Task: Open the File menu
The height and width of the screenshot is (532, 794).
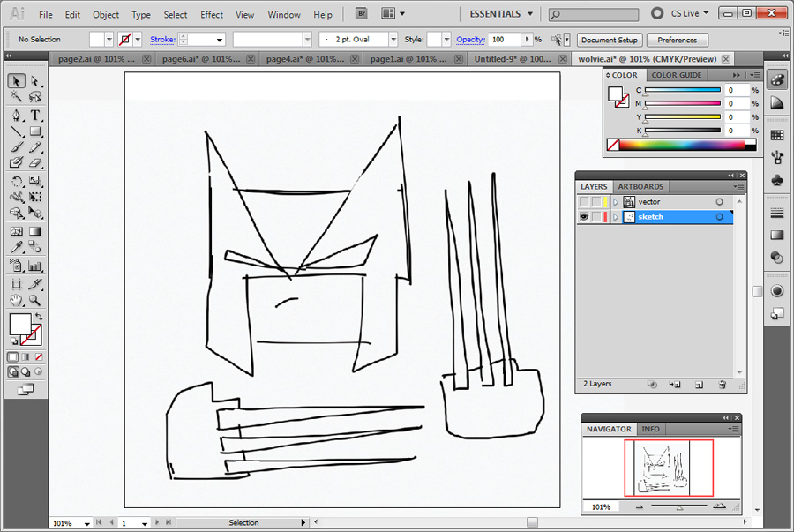Action: click(46, 15)
